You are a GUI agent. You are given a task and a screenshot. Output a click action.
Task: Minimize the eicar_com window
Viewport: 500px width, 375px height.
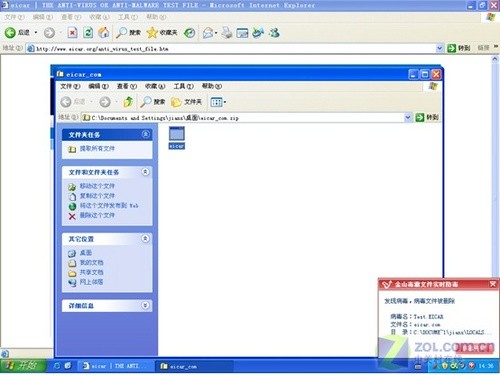tap(413, 74)
